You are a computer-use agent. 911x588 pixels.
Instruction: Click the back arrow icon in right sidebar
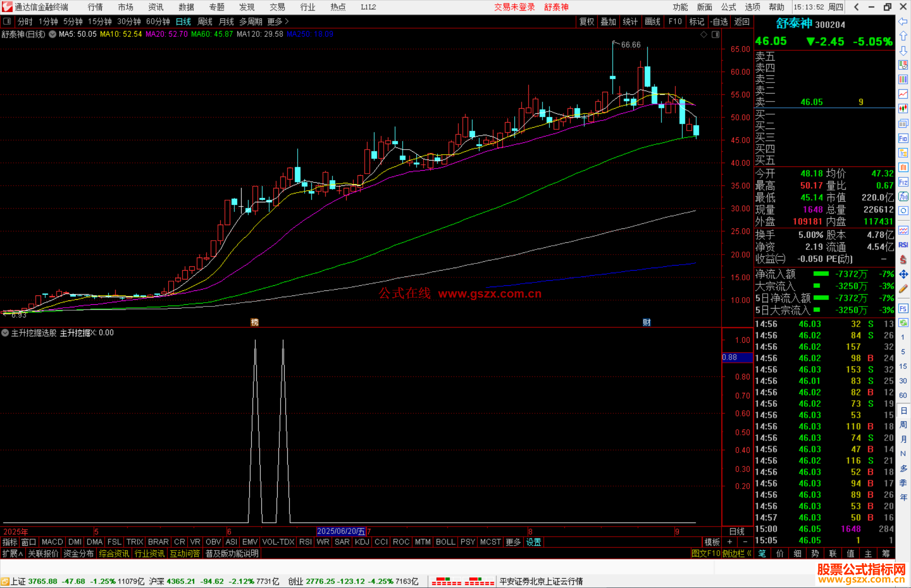[x=903, y=21]
